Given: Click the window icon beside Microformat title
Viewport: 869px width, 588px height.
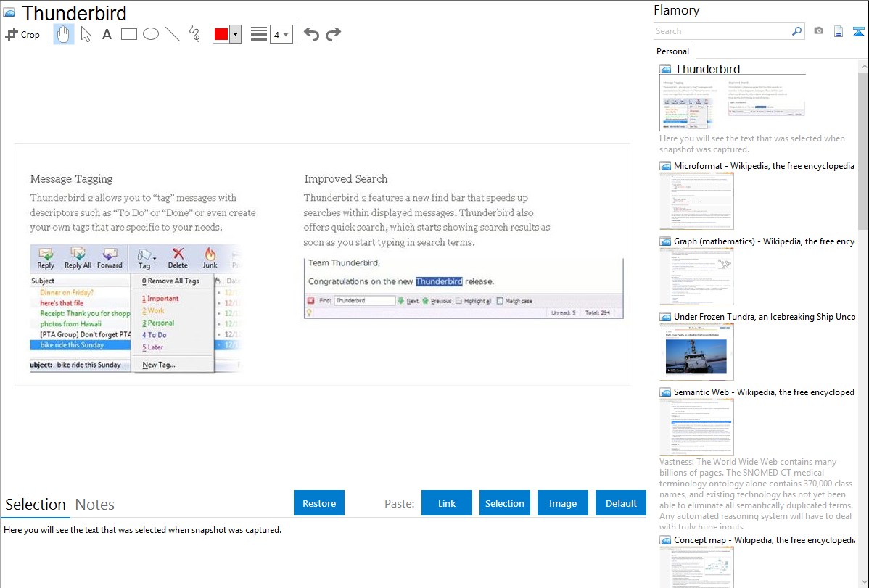Looking at the screenshot, I should coord(665,166).
